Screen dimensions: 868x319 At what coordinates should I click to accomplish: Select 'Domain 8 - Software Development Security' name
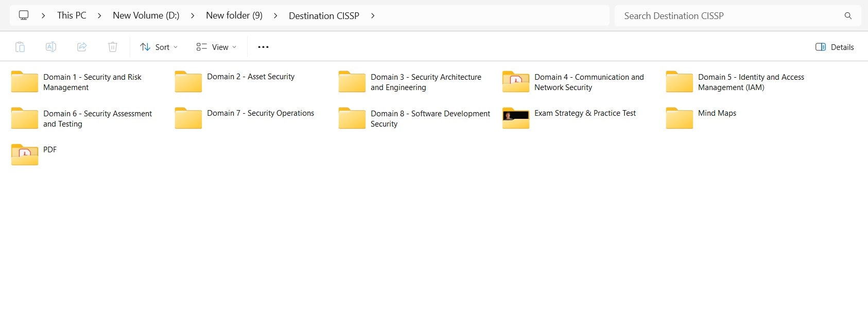pyautogui.click(x=430, y=119)
